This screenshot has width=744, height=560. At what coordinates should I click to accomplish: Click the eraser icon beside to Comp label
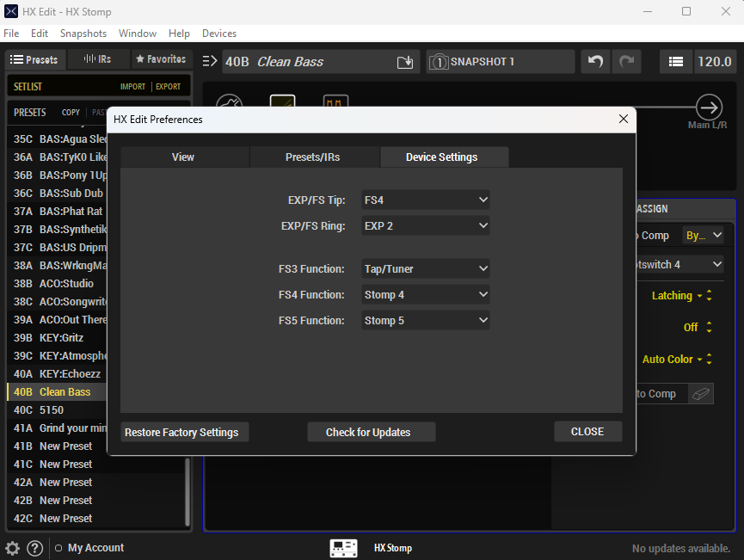click(700, 394)
